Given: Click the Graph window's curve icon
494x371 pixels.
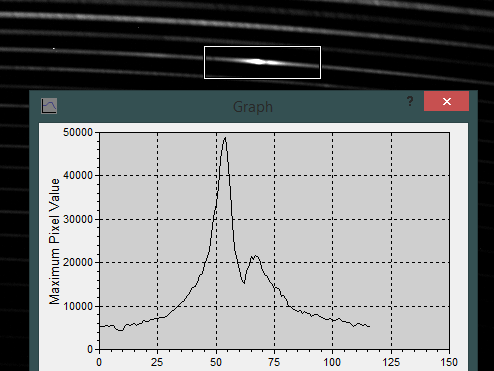Looking at the screenshot, I should pos(49,106).
